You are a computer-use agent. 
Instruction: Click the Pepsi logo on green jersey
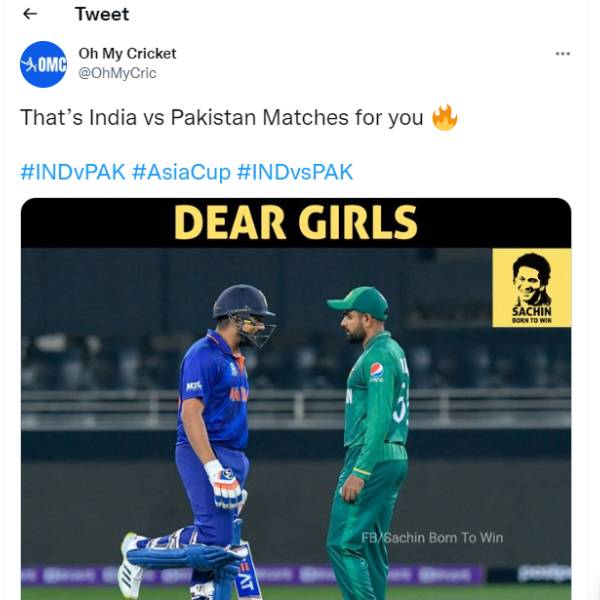[376, 372]
